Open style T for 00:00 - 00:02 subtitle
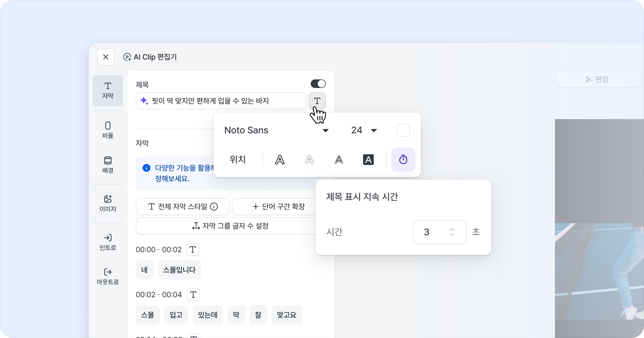This screenshot has height=338, width=644. pos(193,249)
